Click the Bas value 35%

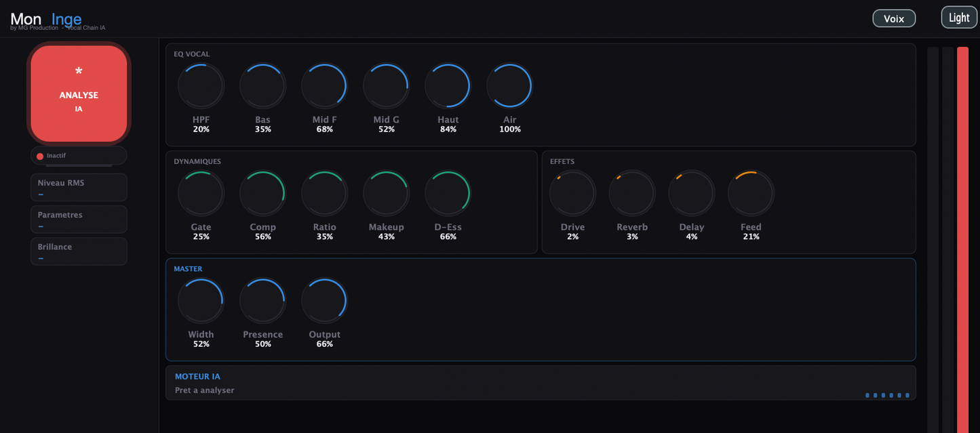point(263,129)
